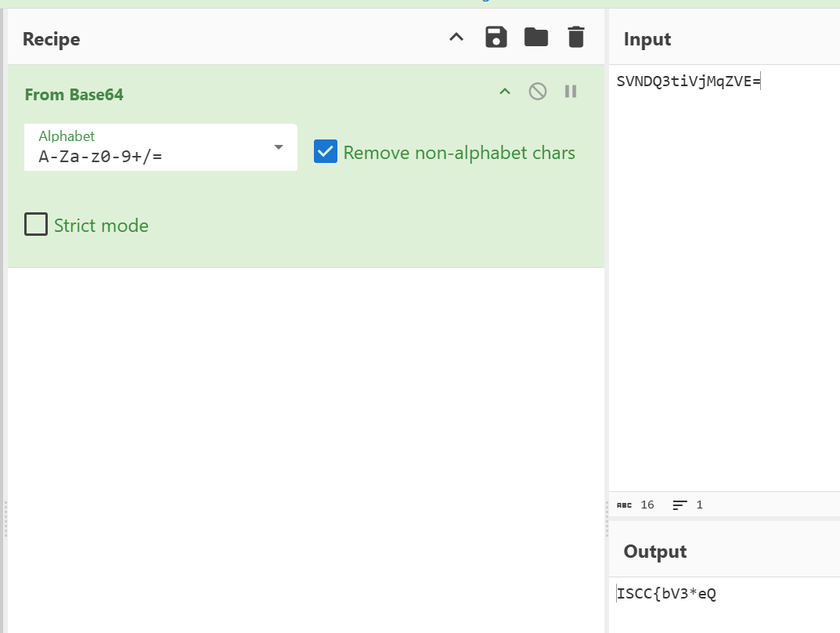This screenshot has width=840, height=633.
Task: Click the Output pane heading
Action: click(x=655, y=552)
